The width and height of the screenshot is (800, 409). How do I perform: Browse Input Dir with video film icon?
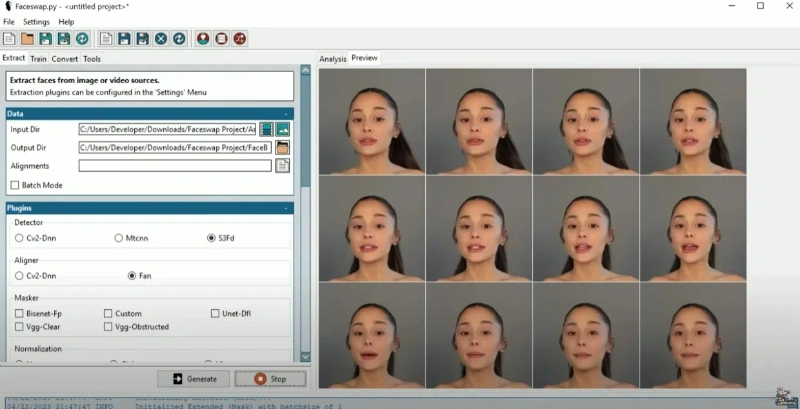click(267, 129)
